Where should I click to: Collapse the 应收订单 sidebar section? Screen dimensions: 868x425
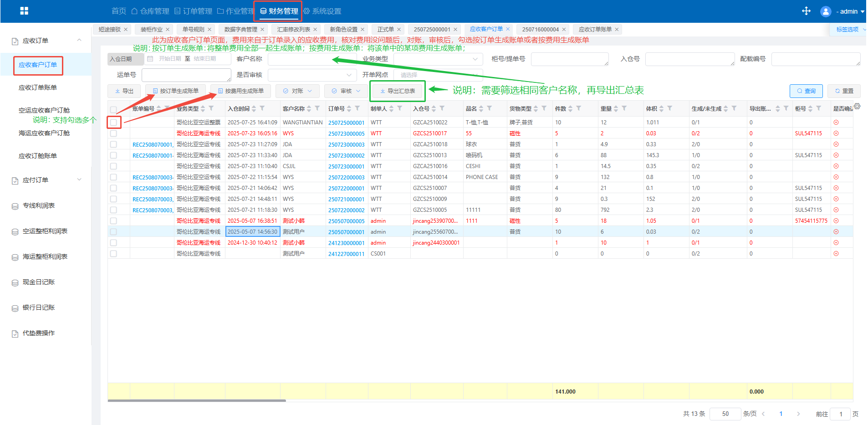pos(79,41)
